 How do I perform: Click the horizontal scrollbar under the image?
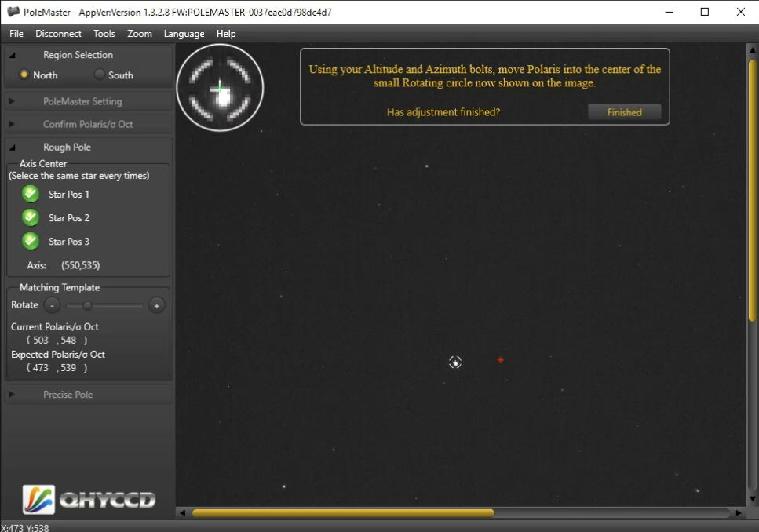point(343,513)
